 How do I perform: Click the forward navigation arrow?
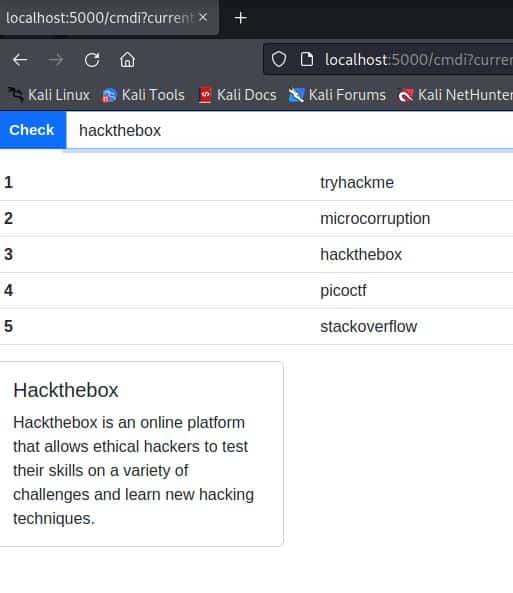point(56,60)
